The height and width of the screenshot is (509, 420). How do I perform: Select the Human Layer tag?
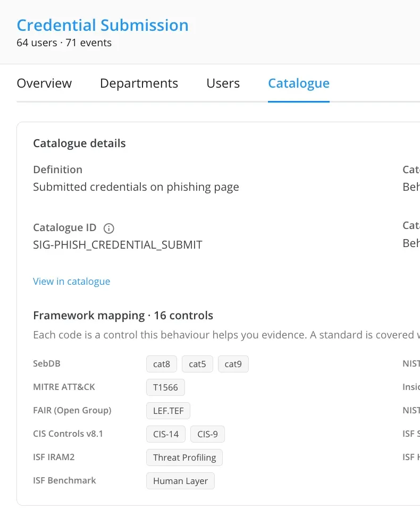pos(180,481)
